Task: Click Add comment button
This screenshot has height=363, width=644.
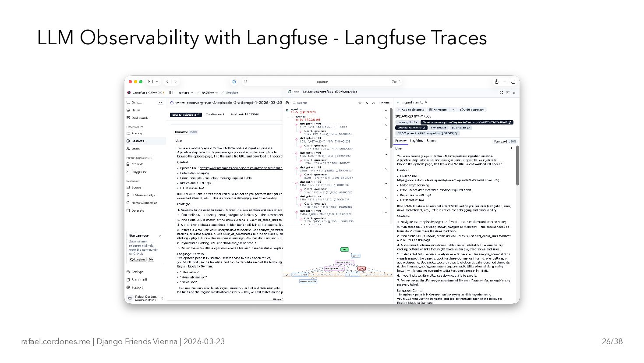Action: pyautogui.click(x=472, y=110)
